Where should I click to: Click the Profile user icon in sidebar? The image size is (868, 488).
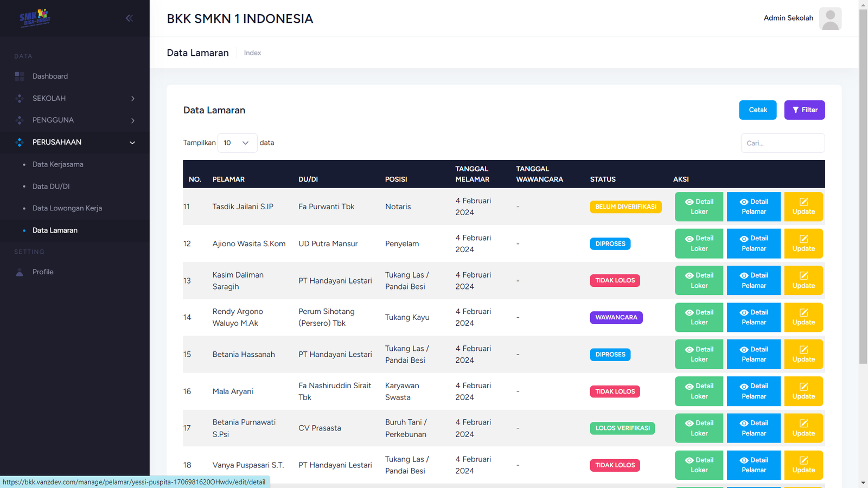pos(20,272)
